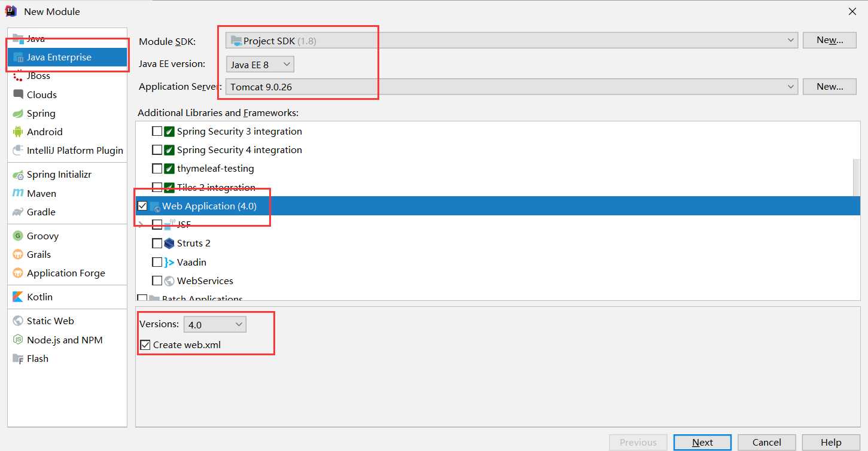Check the WebServices checkbox
The height and width of the screenshot is (451, 868).
click(x=157, y=281)
